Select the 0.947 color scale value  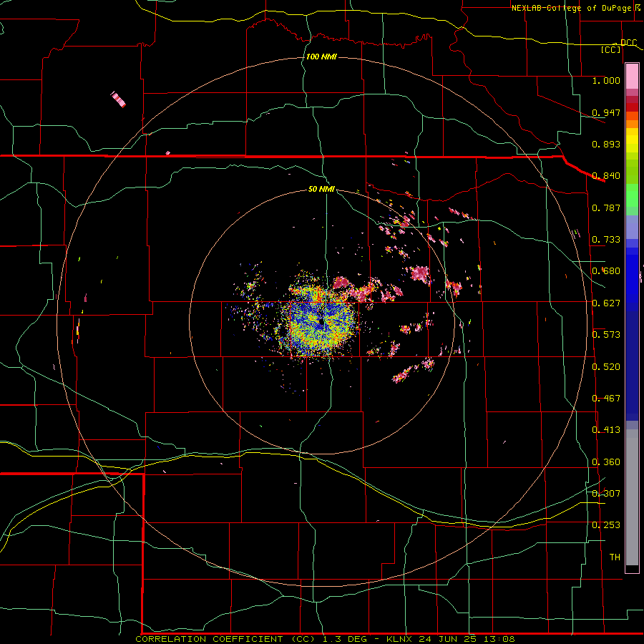pos(606,112)
